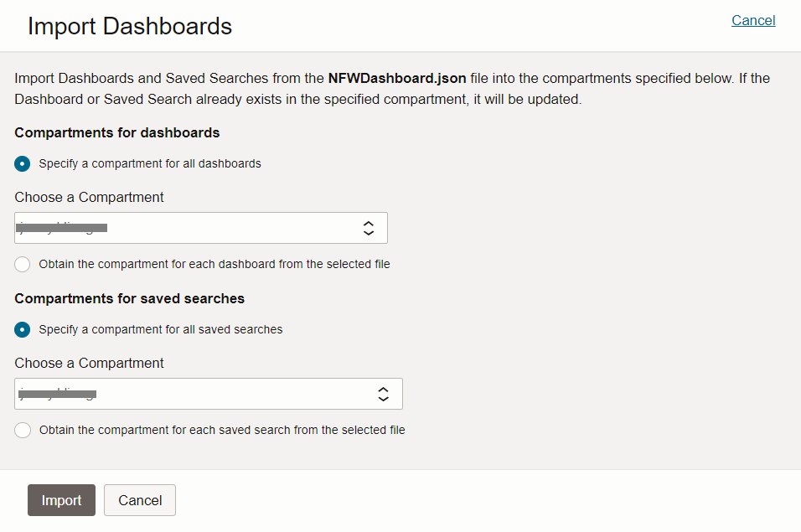Click the bold NFWDashboard.json file name
Image resolution: width=801 pixels, height=532 pixels.
click(x=396, y=78)
